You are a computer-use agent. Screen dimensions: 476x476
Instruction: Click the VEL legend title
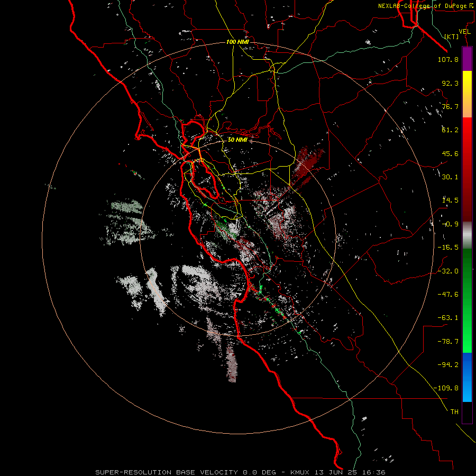464,32
